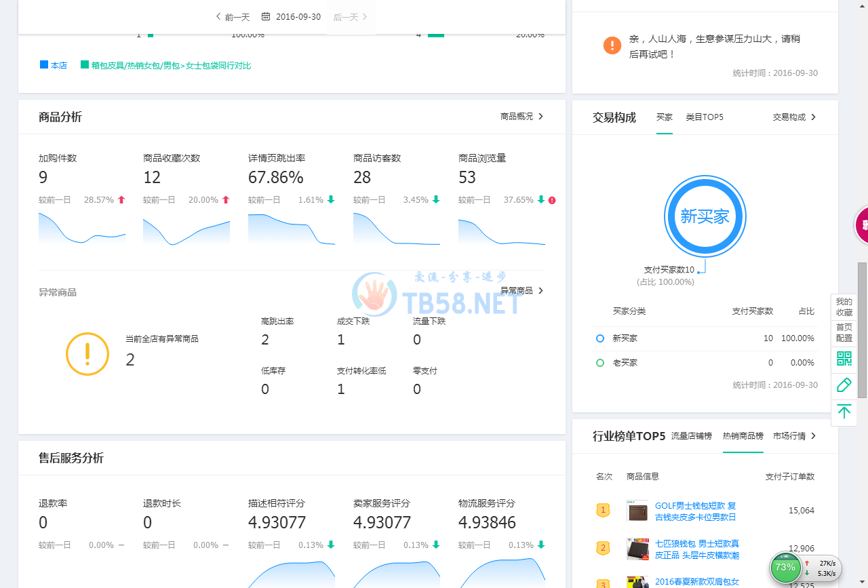Image resolution: width=868 pixels, height=588 pixels.
Task: Click the green down arrow next to 1.61%
Action: point(331,200)
